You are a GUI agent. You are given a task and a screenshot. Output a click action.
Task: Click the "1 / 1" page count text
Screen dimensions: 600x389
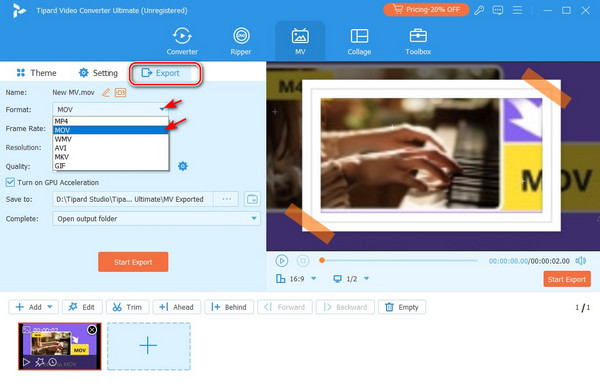582,307
